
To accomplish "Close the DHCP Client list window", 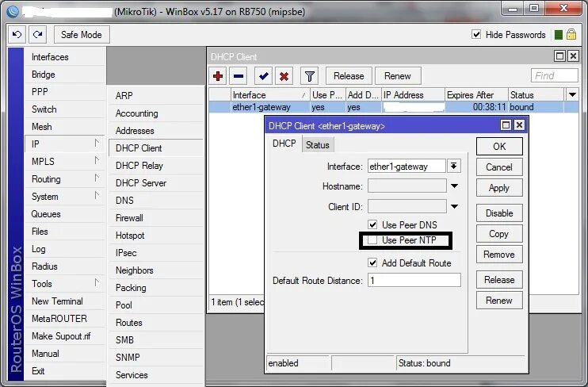I will point(574,56).
